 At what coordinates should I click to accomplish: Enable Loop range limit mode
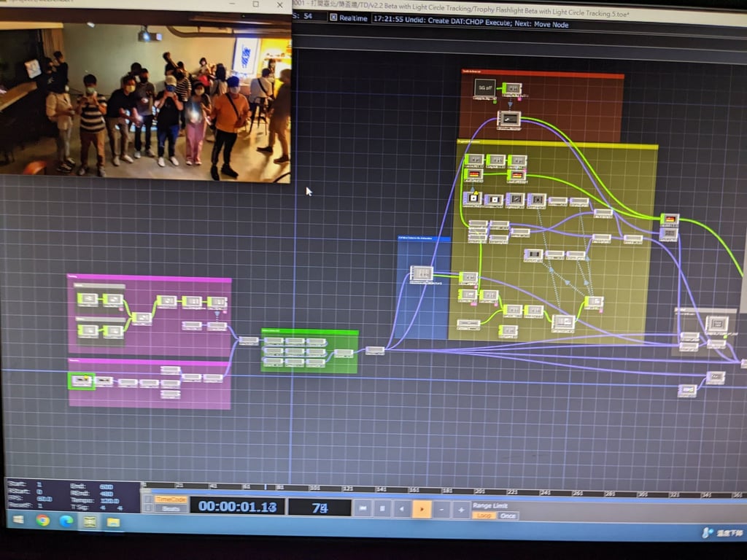[x=484, y=516]
